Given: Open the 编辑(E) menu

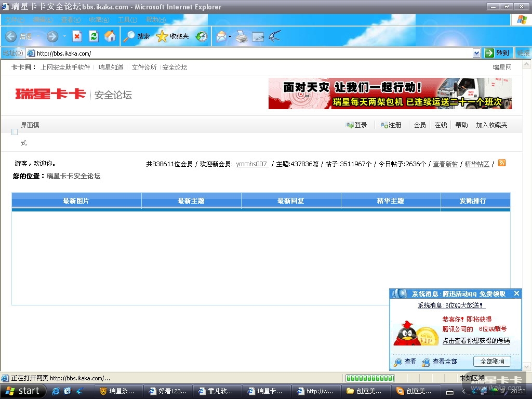Looking at the screenshot, I should (x=43, y=20).
